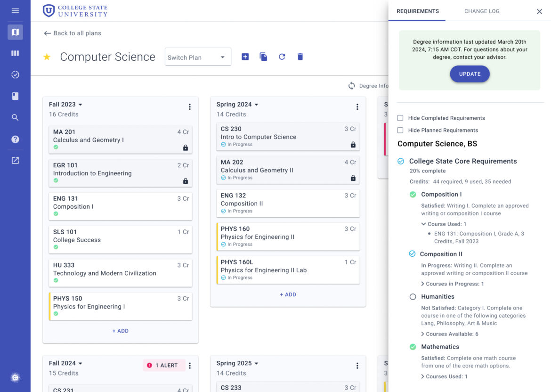Click the round logo at sidebar bottom
The height and width of the screenshot is (392, 551).
[x=15, y=377]
